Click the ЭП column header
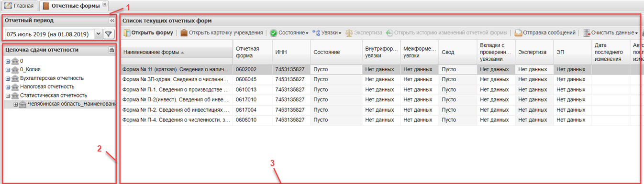 coord(572,52)
